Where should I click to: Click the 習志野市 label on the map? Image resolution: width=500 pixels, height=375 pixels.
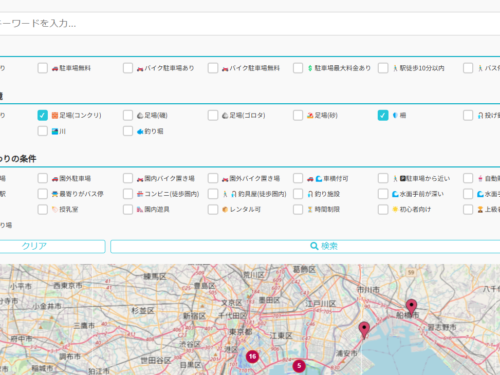pyautogui.click(x=442, y=327)
